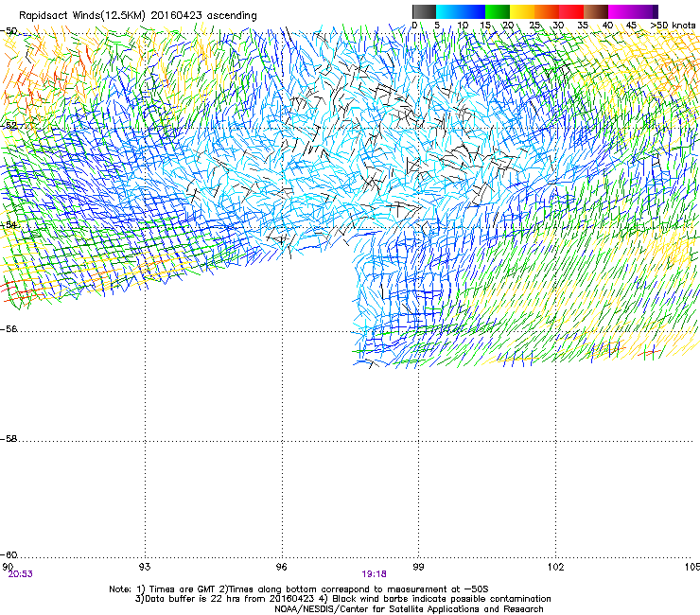Click the NOAA/NESDIS credit line
This screenshot has height=615, width=700.
(409, 609)
